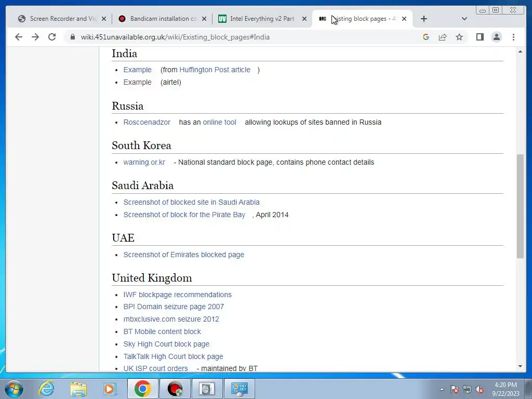
Task: Switch to Bandicam installation tab
Action: [163, 19]
